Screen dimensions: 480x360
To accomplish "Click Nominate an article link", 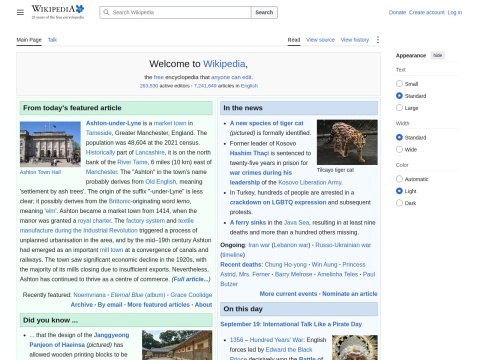I will [350, 294].
